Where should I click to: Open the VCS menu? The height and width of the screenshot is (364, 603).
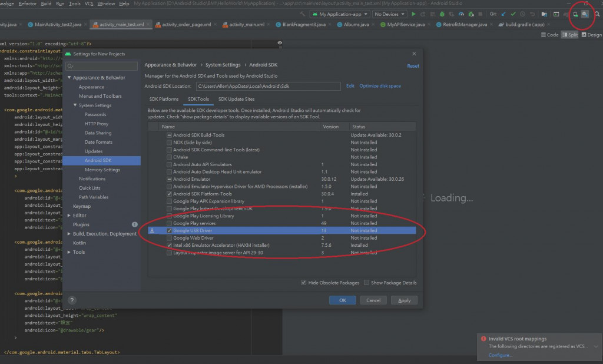(89, 4)
